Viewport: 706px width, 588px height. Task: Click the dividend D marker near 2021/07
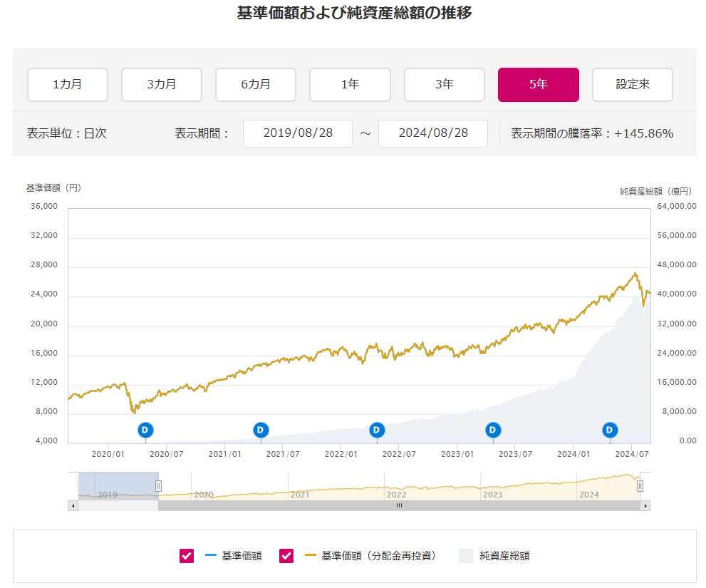261,430
